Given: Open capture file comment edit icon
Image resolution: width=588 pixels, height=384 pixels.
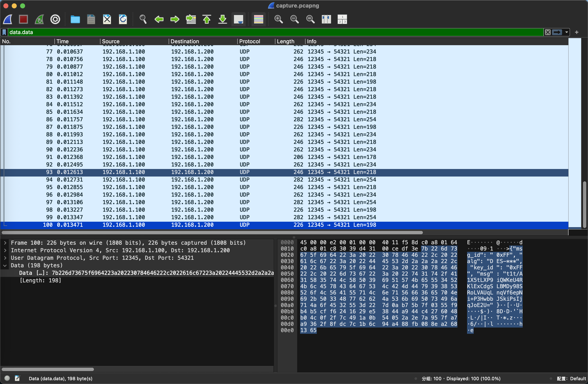Looking at the screenshot, I should [17, 378].
